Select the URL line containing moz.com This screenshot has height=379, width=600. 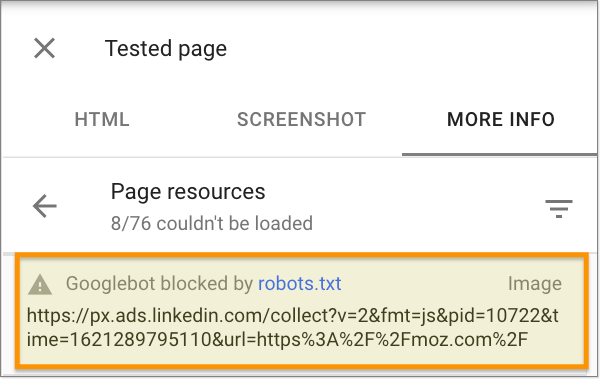277,339
